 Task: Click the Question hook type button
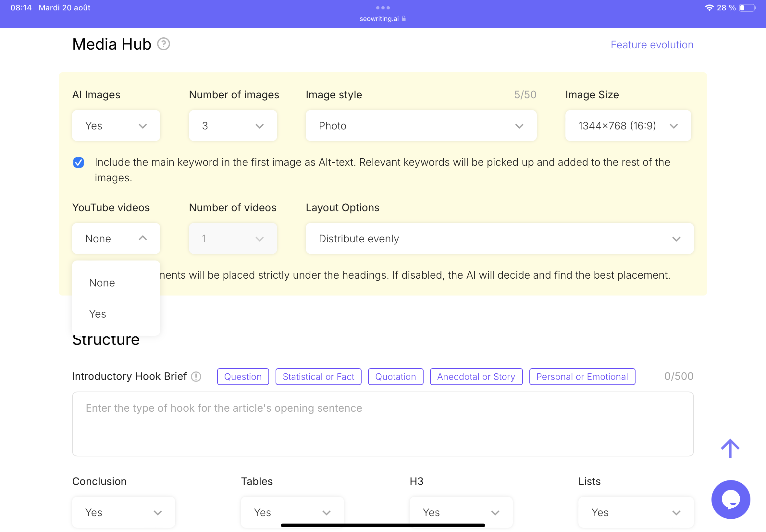pyautogui.click(x=243, y=376)
